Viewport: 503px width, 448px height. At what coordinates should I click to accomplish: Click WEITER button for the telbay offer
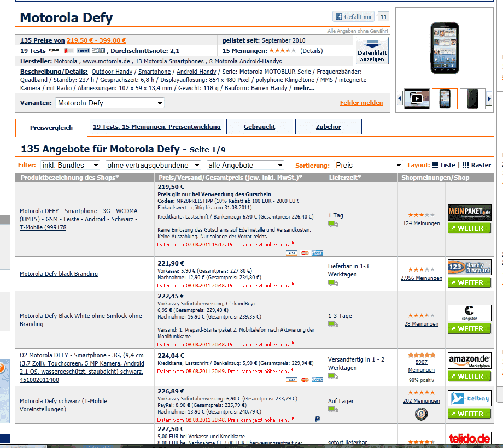pyautogui.click(x=469, y=414)
